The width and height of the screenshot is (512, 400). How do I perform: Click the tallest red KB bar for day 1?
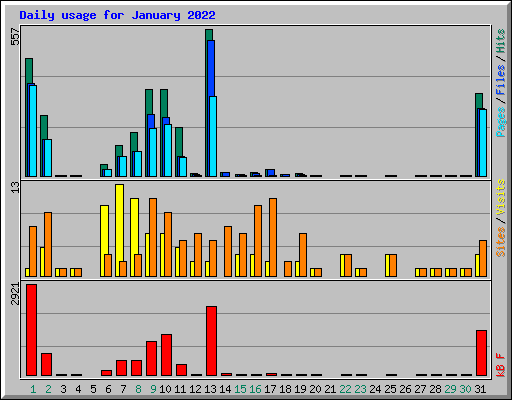click(x=32, y=330)
